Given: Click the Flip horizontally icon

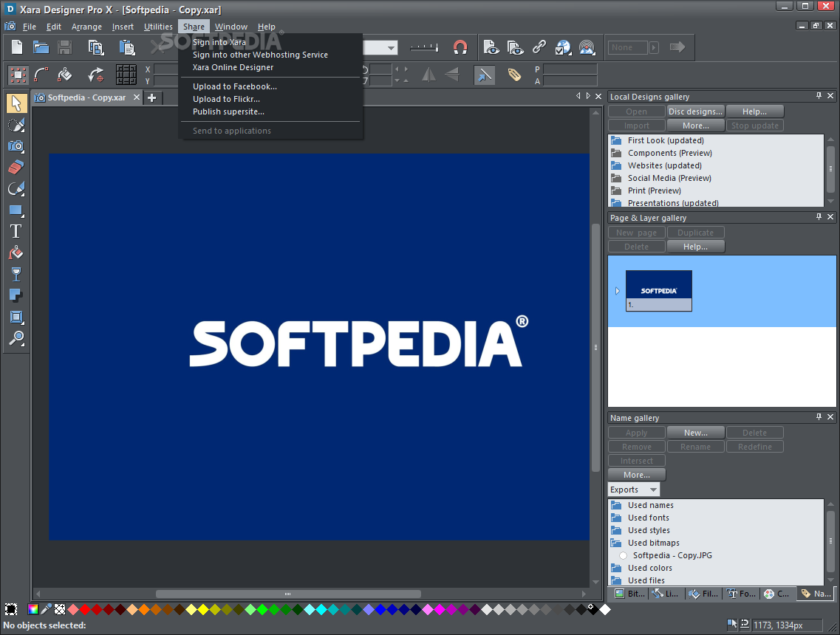Looking at the screenshot, I should point(428,75).
